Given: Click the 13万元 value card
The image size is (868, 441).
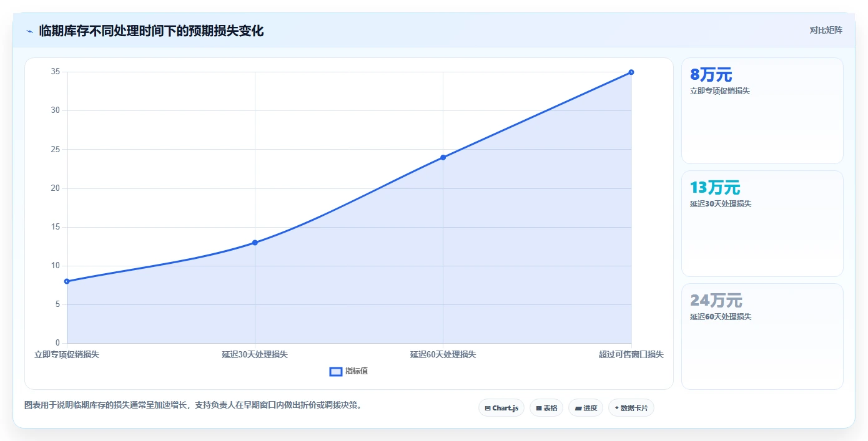Looking at the screenshot, I should (762, 223).
